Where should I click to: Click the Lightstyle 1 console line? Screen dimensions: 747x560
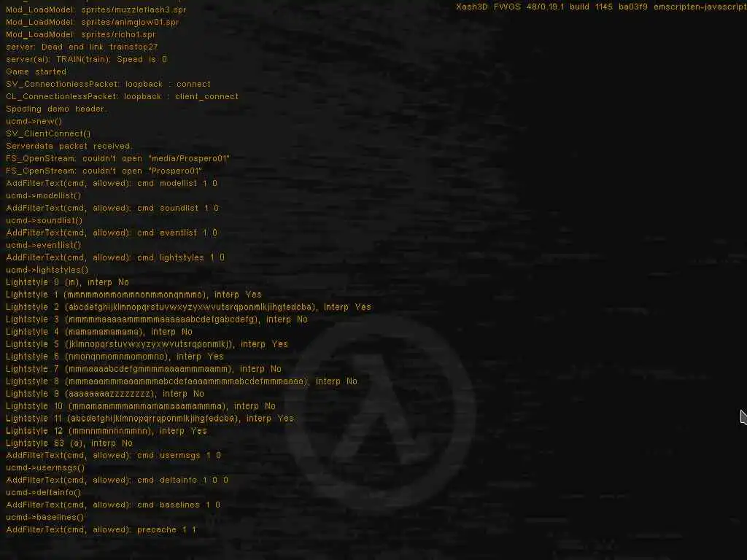pos(134,295)
